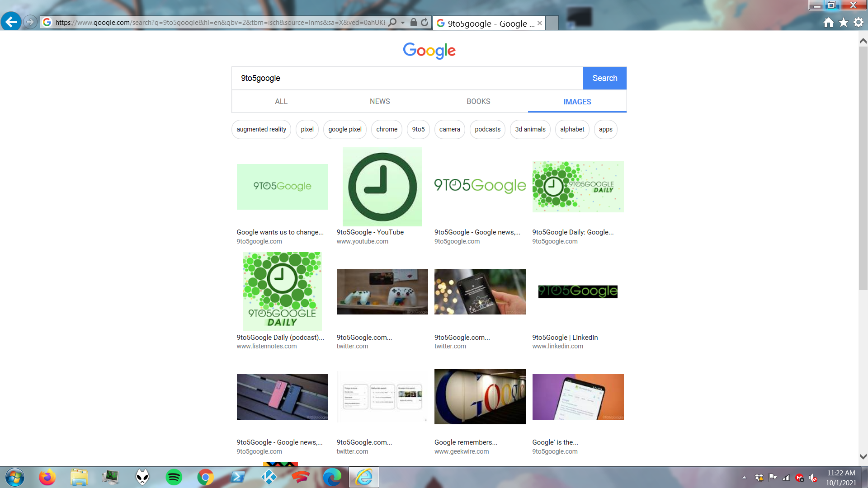The width and height of the screenshot is (868, 488).
Task: Click the security lock in the address bar
Action: pos(413,22)
